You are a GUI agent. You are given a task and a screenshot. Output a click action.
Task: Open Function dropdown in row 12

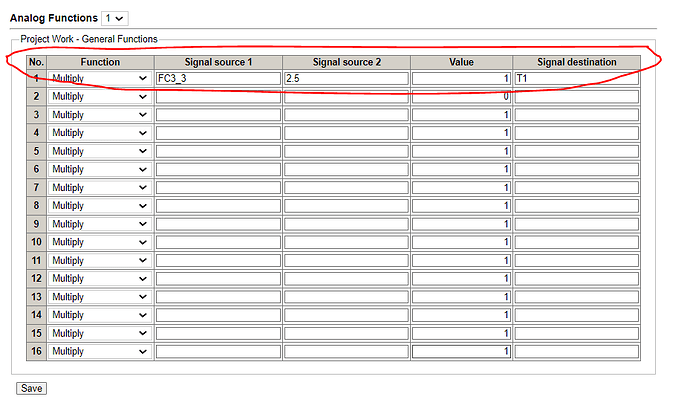click(x=100, y=279)
